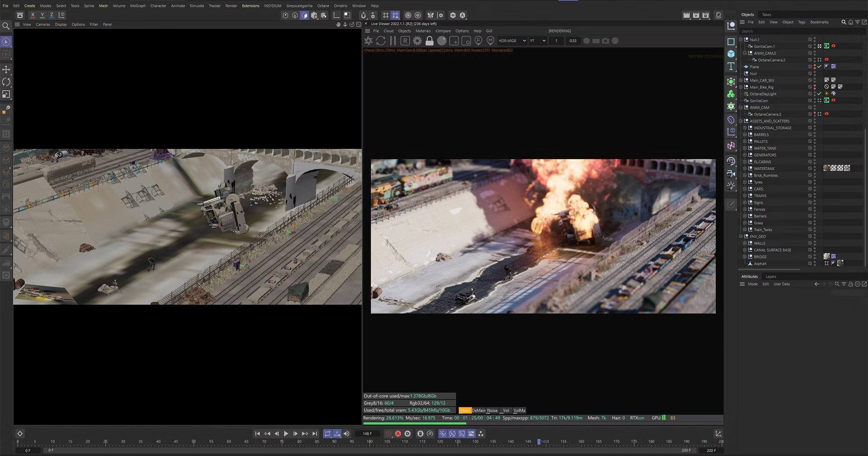Expand the Main_CAR_Still group
The width and height of the screenshot is (868, 456).
[x=741, y=80]
